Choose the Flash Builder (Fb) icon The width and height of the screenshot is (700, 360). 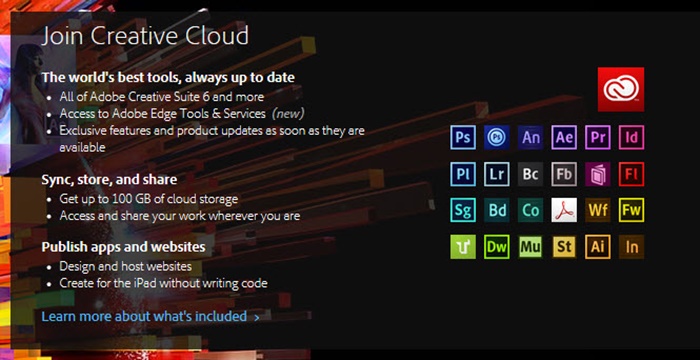point(564,174)
